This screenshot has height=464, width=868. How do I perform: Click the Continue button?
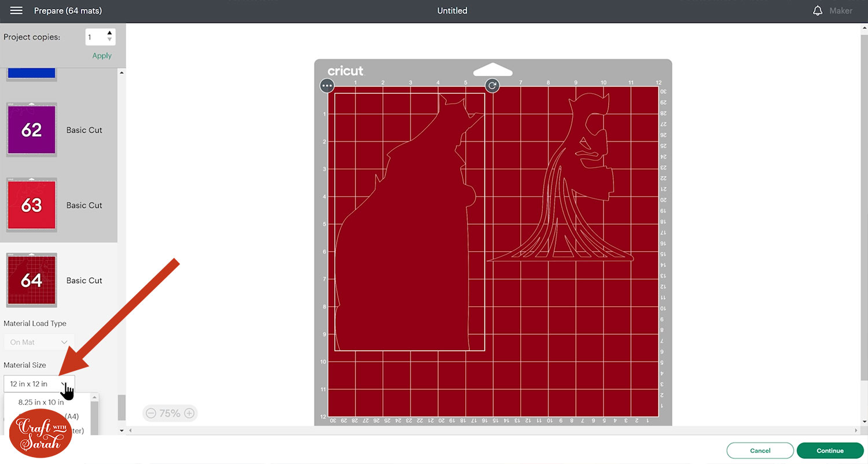pos(830,451)
